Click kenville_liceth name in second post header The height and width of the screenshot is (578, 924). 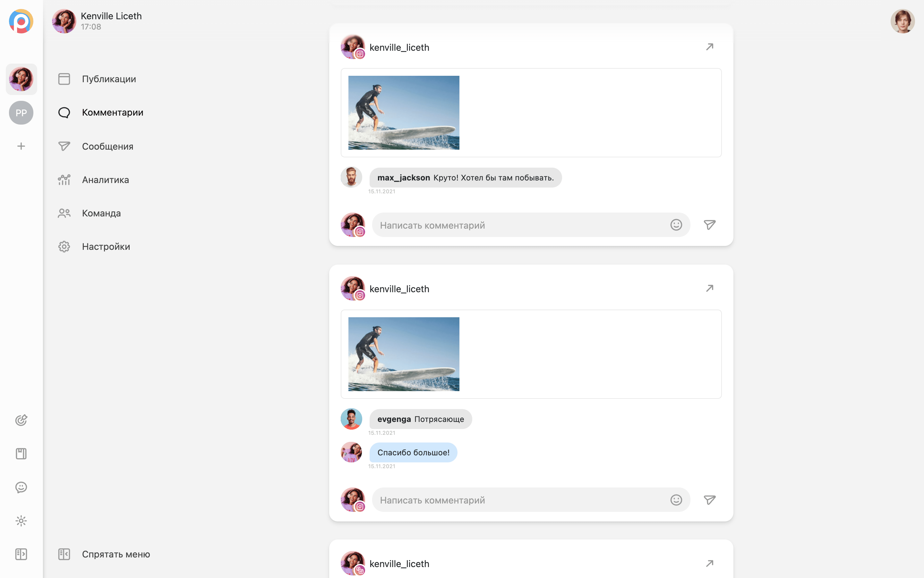[399, 289]
